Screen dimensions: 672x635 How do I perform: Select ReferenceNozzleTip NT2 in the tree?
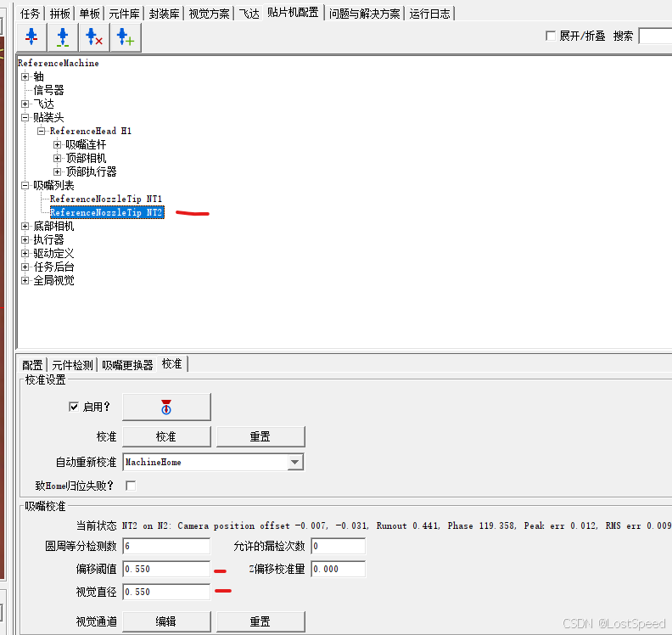107,213
